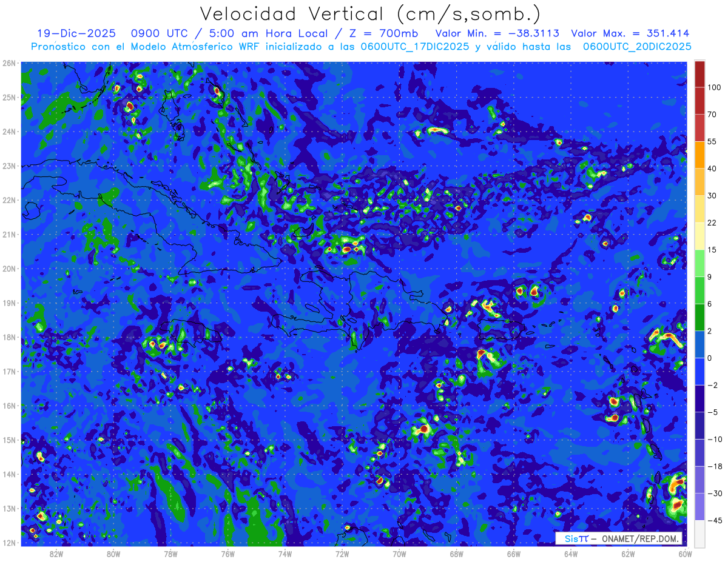Click the level text 'Z = 700mb'

point(385,33)
